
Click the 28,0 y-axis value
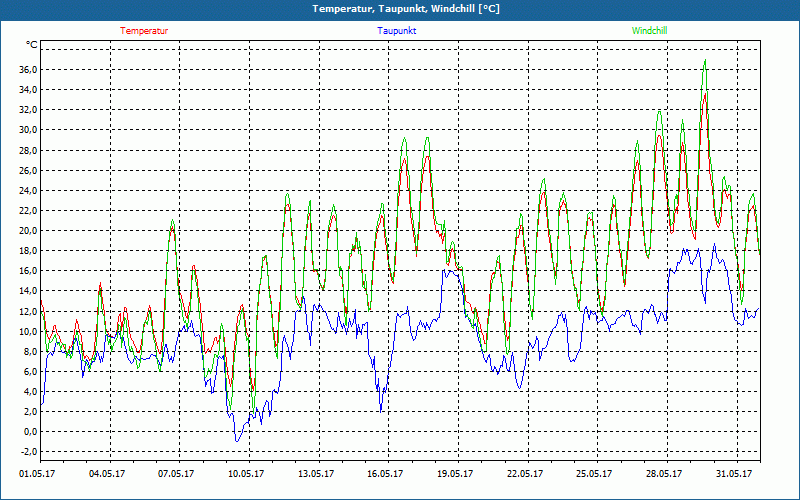[x=29, y=150]
